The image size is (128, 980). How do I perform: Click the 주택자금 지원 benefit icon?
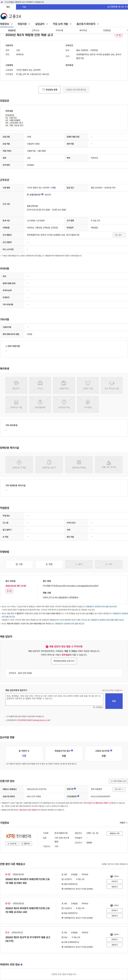16,404
